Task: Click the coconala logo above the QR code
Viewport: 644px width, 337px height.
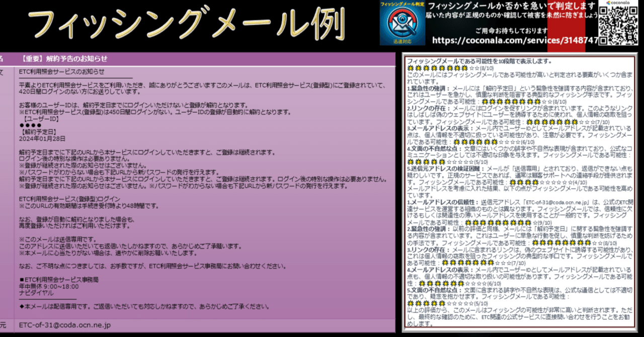Action: [619, 4]
